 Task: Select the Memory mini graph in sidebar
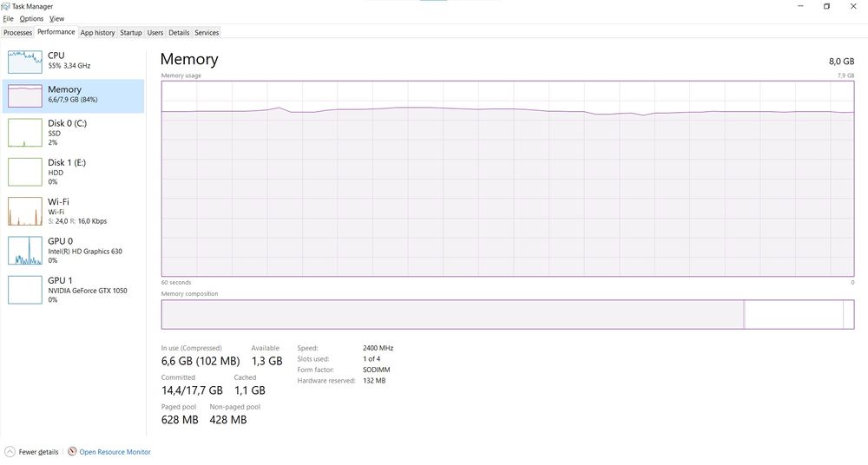24,95
